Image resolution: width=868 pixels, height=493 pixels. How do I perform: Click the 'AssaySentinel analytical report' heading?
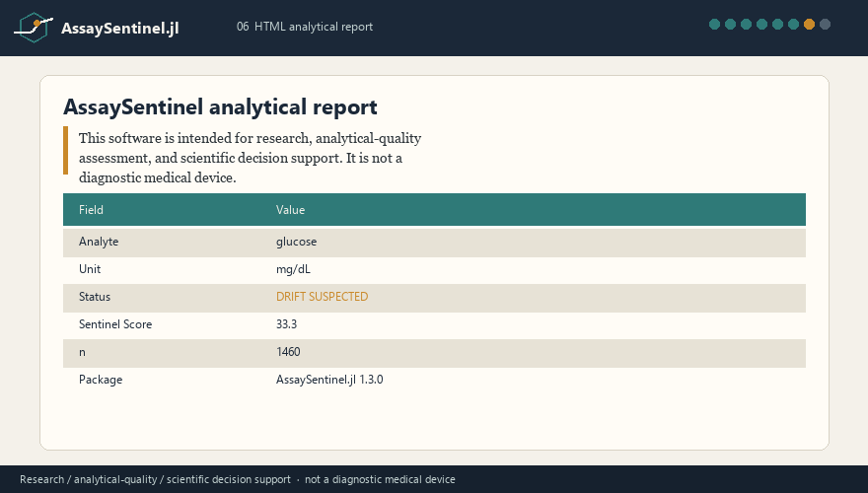[x=220, y=106]
